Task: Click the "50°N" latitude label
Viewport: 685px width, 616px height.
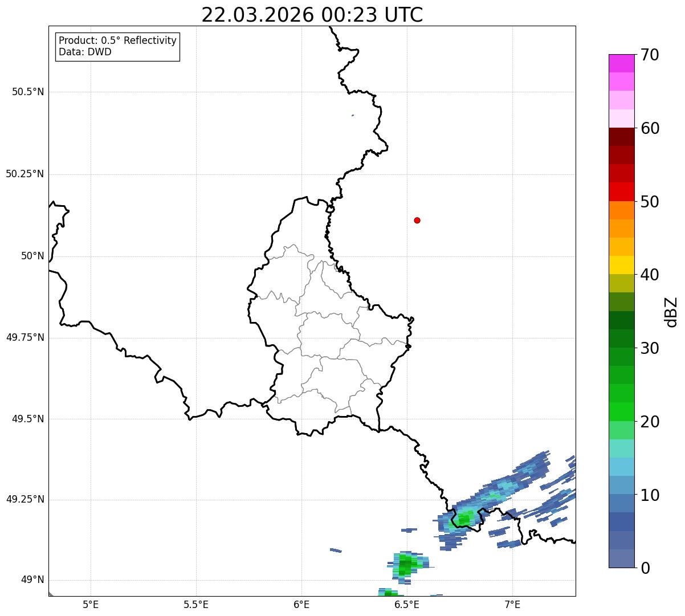Action: coord(32,256)
